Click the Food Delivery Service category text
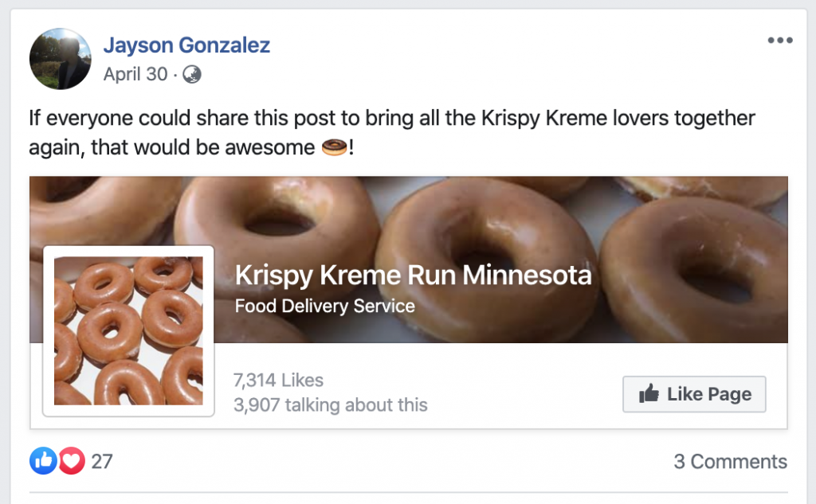Screen dimensions: 816x504 (324, 306)
